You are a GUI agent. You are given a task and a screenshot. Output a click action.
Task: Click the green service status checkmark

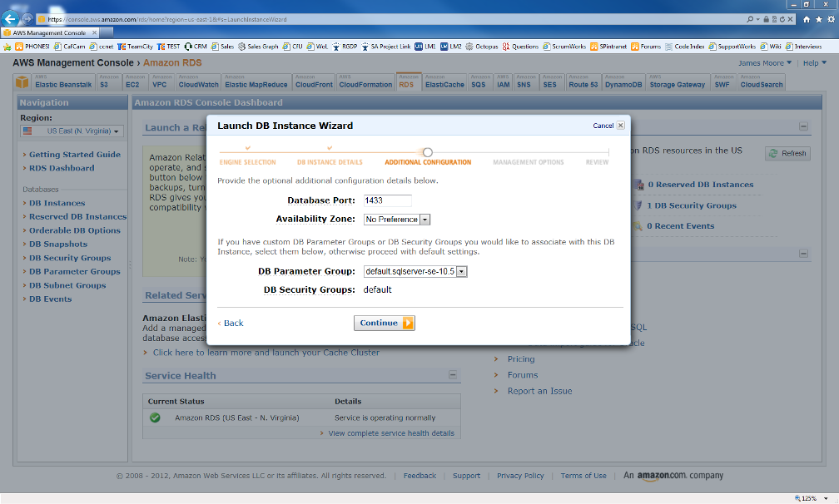[x=155, y=418]
